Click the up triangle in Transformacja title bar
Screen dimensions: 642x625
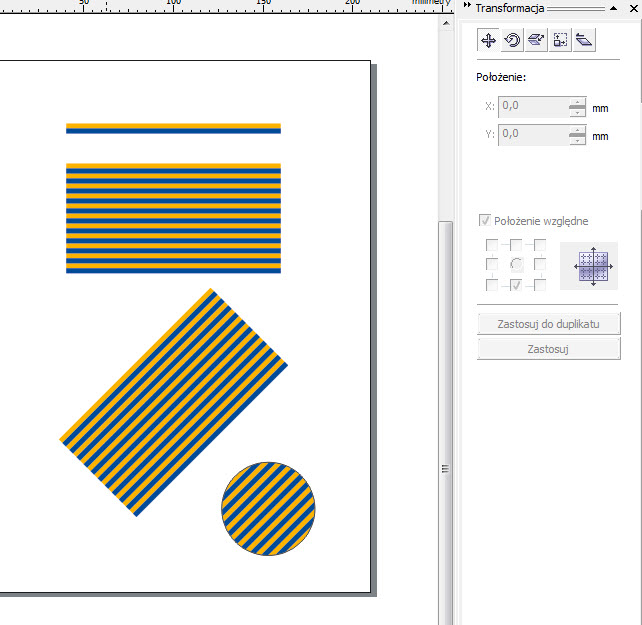tap(613, 8)
